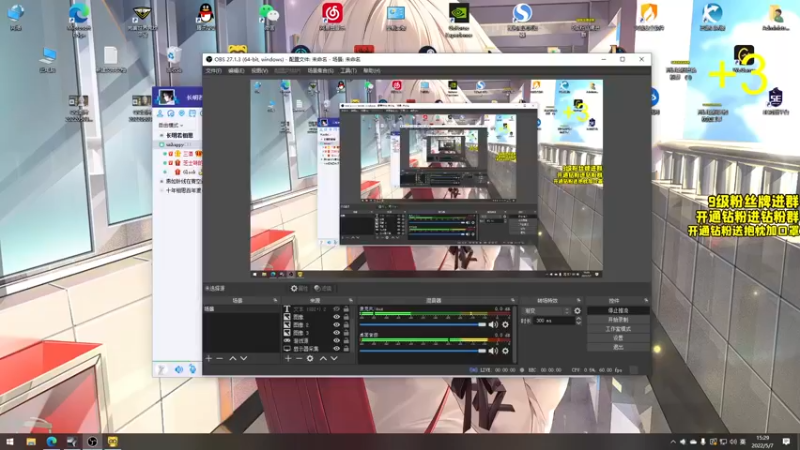
Task: Click the transition duration 300 ms field
Action: pyautogui.click(x=554, y=321)
